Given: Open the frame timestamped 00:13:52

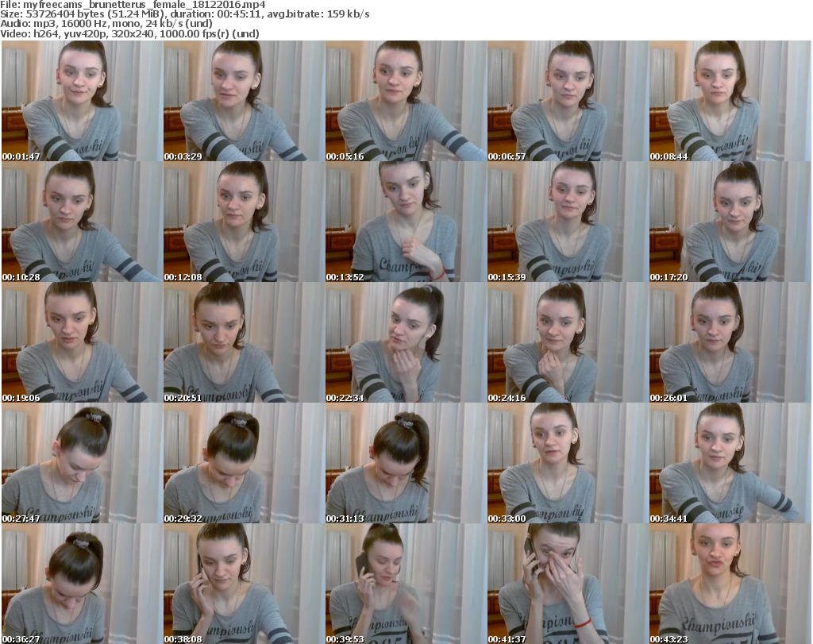Looking at the screenshot, I should click(x=406, y=222).
